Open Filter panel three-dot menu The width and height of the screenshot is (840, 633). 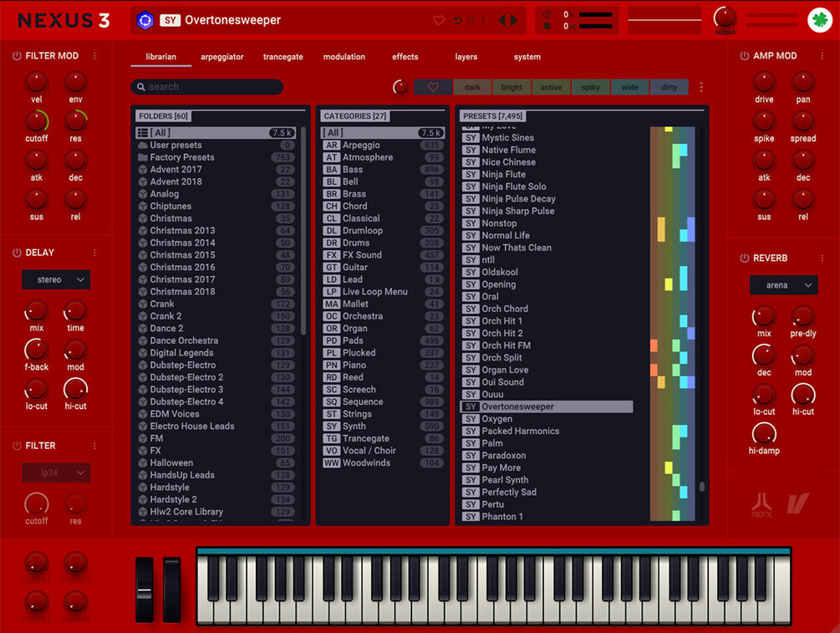[94, 446]
